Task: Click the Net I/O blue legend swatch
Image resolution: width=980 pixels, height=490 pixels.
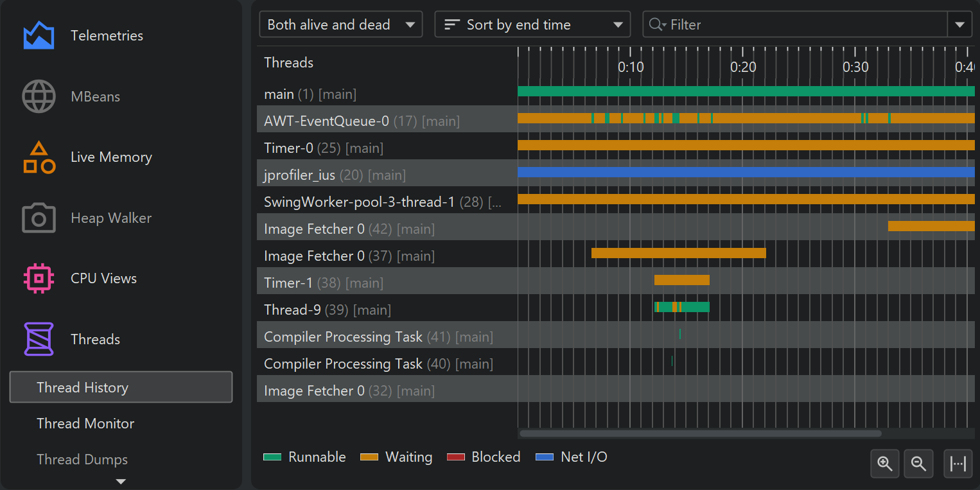Action: pos(544,457)
